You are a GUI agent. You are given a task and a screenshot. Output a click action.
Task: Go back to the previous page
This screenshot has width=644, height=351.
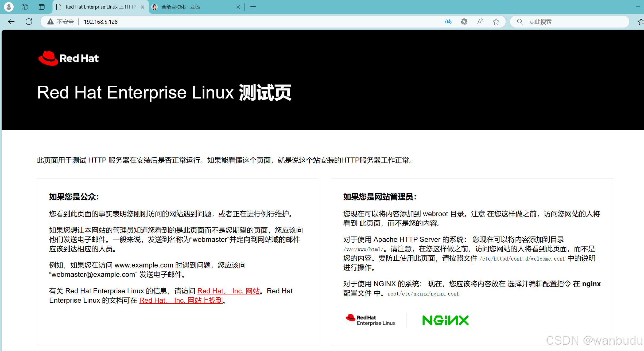pos(11,22)
